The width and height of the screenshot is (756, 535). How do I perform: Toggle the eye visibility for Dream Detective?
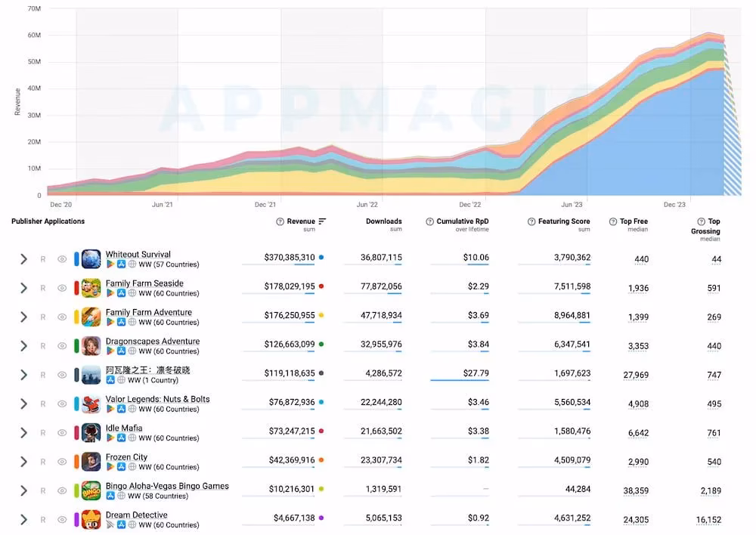click(x=62, y=520)
